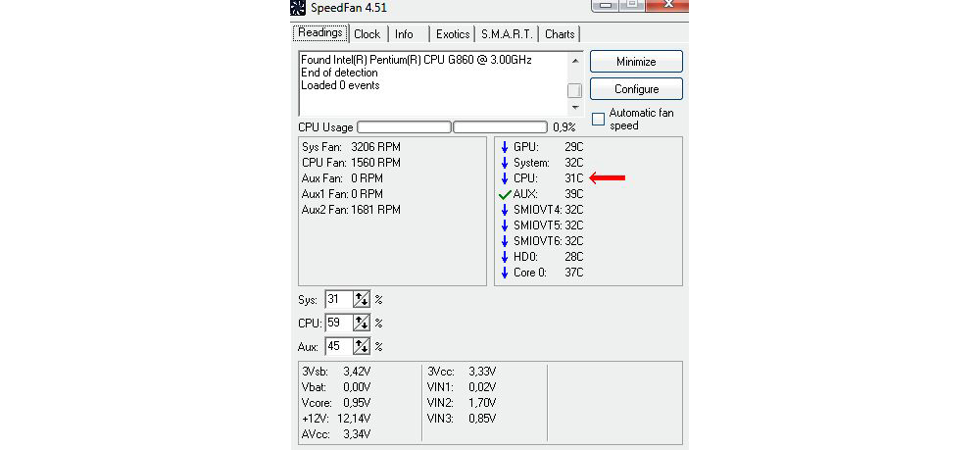
Task: Open the Configure dialog
Action: pos(636,89)
